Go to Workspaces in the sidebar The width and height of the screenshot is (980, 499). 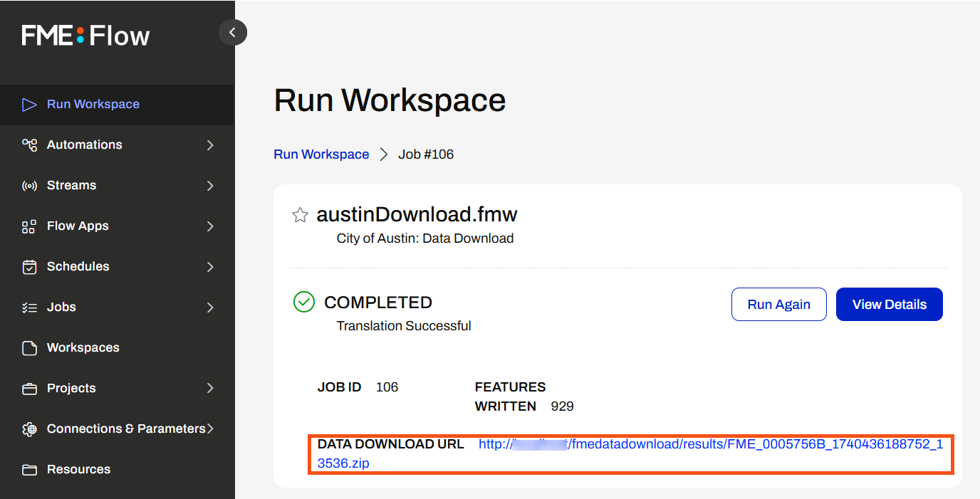click(x=117, y=348)
